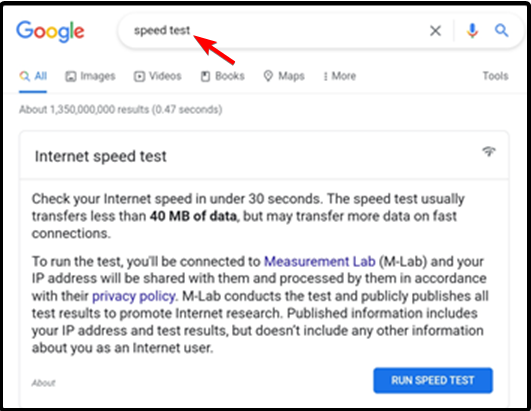The height and width of the screenshot is (411, 531).
Task: Open the Measurement Lab link
Action: pyautogui.click(x=319, y=262)
